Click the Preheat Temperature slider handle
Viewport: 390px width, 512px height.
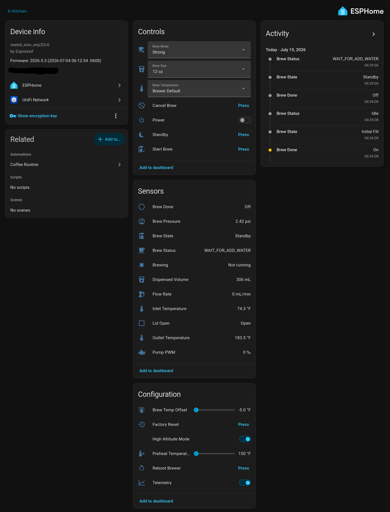pos(196,454)
